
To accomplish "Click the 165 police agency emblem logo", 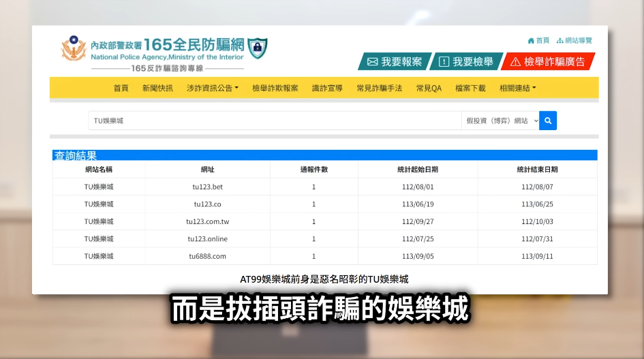I will tap(74, 49).
